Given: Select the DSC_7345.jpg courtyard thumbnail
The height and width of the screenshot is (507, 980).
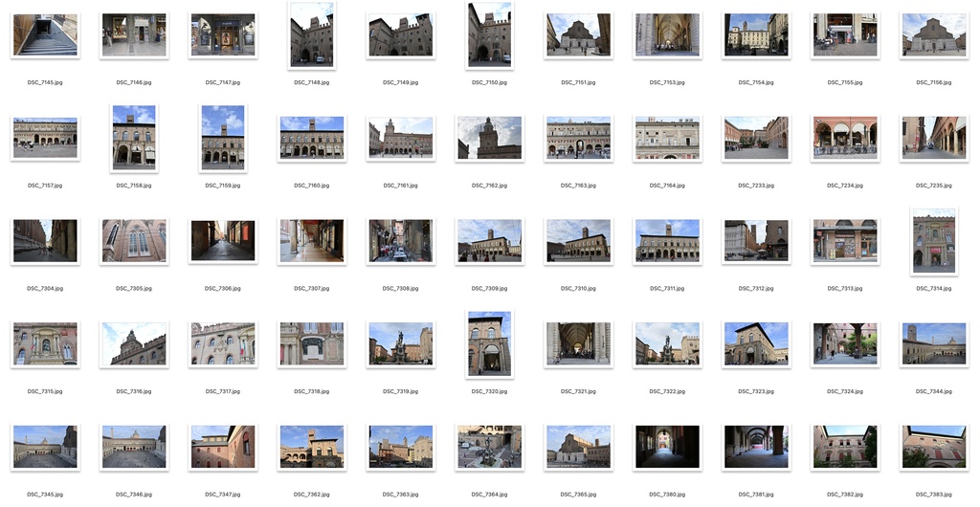Looking at the screenshot, I should pyautogui.click(x=45, y=447).
